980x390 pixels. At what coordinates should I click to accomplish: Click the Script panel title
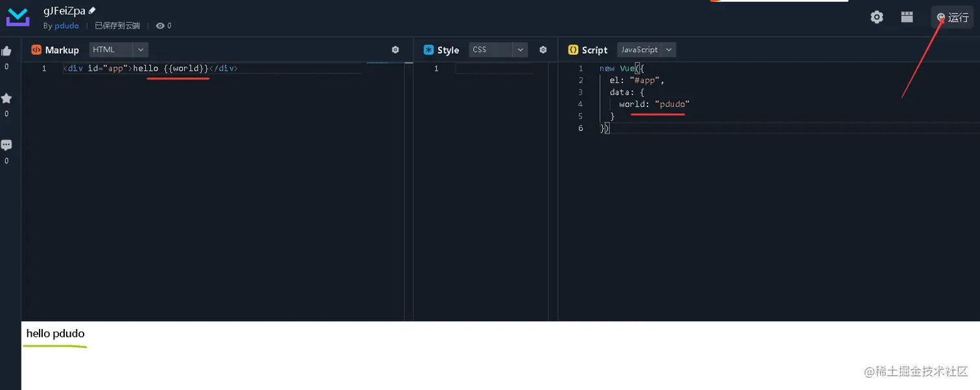(x=595, y=50)
